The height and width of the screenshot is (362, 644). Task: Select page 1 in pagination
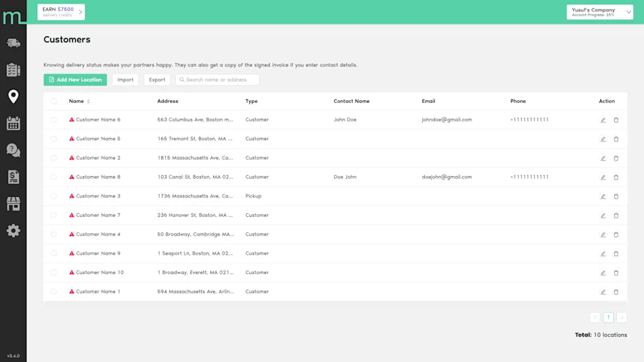608,317
